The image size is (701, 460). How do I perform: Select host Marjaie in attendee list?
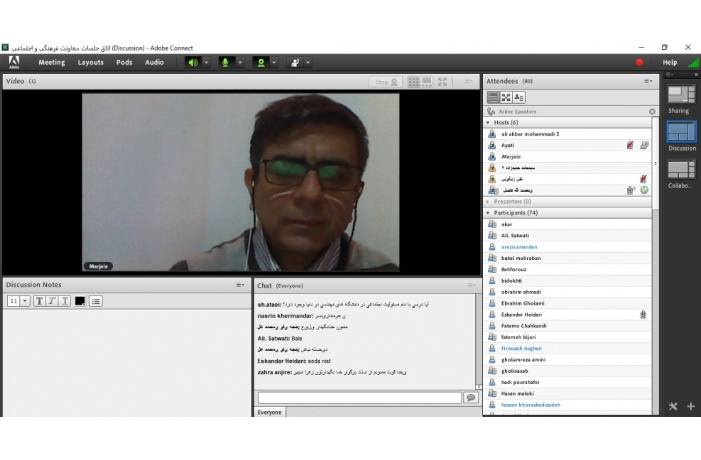click(568, 156)
